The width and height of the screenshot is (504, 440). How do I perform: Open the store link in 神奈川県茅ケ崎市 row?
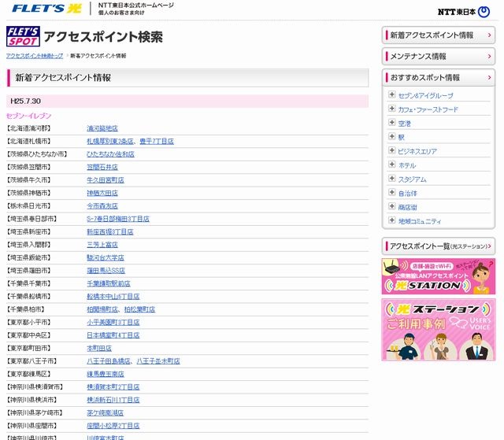click(x=105, y=413)
